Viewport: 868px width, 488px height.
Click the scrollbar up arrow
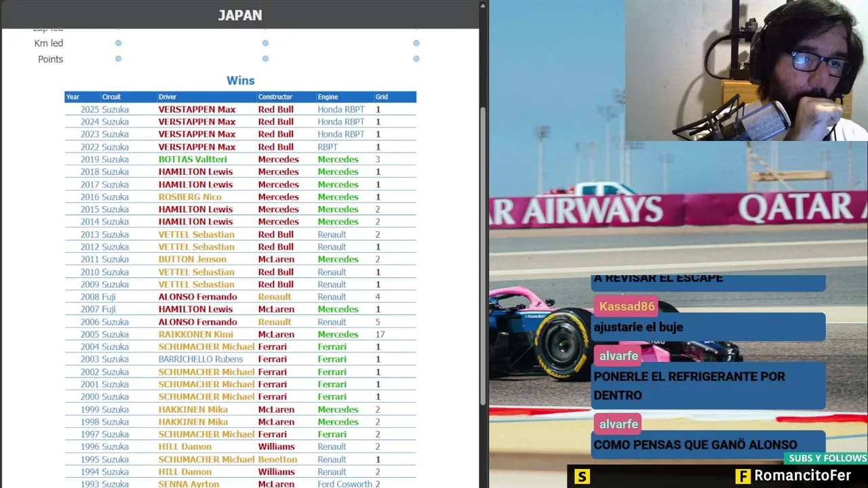pyautogui.click(x=484, y=5)
